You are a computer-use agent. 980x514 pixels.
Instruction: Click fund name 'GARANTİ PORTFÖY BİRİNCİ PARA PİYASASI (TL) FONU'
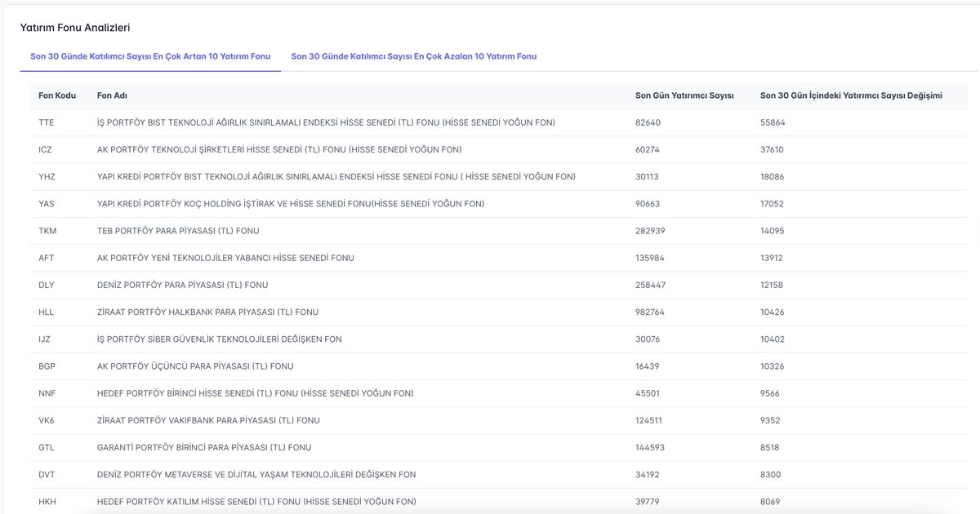click(204, 447)
